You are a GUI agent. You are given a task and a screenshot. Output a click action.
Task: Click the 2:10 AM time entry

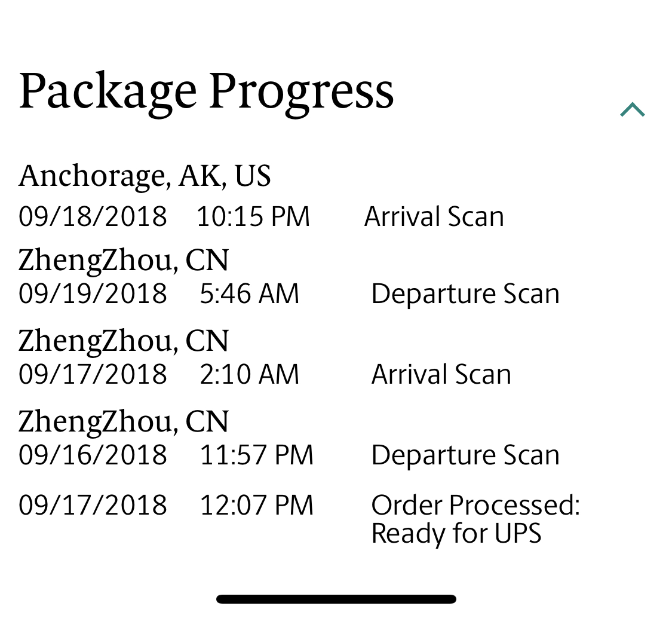250,374
